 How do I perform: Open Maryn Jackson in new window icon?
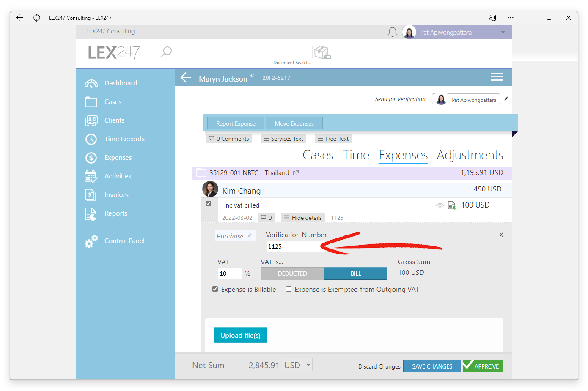pyautogui.click(x=252, y=77)
